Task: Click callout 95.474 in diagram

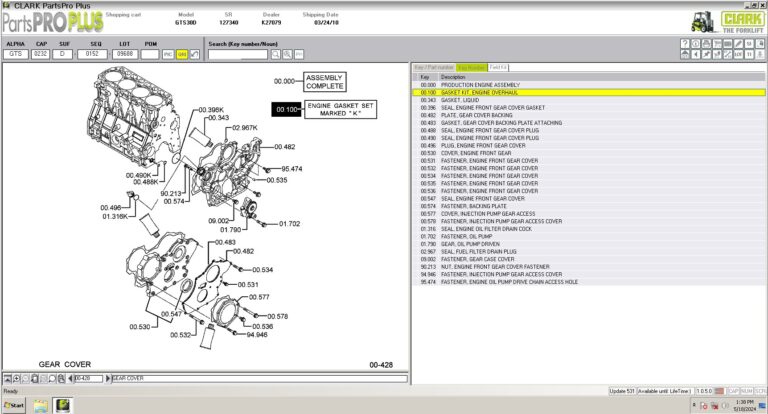Action: [x=291, y=169]
